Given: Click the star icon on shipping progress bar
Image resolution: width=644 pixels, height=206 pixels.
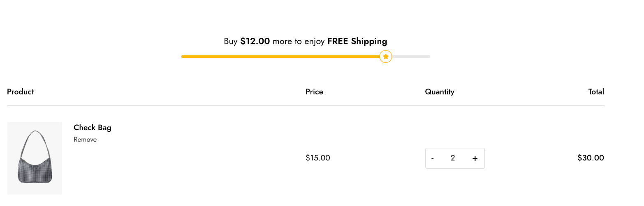Looking at the screenshot, I should (x=386, y=57).
